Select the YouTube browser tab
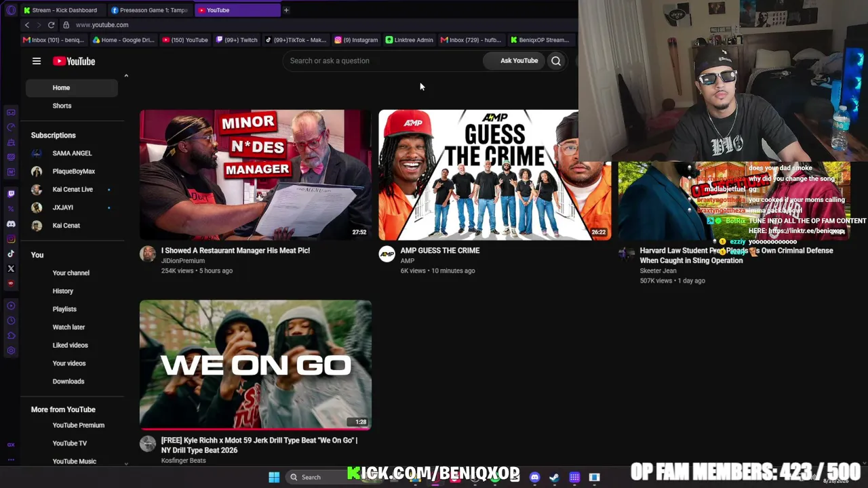The width and height of the screenshot is (868, 488). point(237,10)
